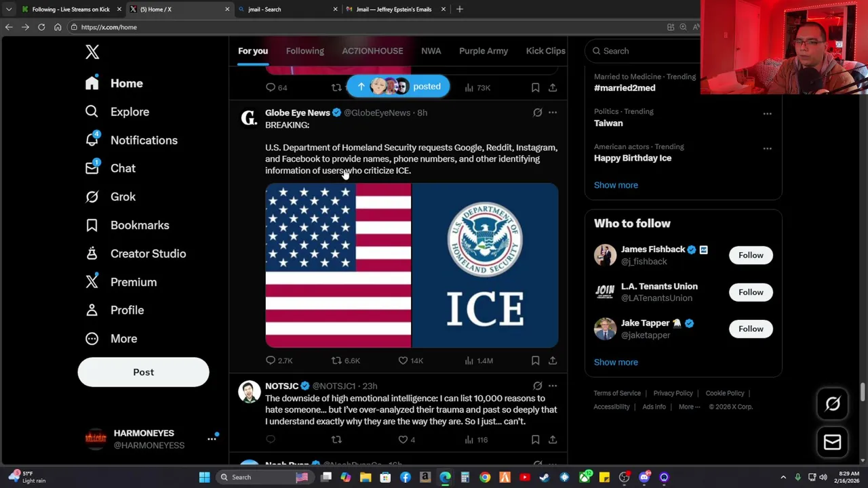Open a new browser tab
Screen dimensions: 868x488
pyautogui.click(x=459, y=9)
